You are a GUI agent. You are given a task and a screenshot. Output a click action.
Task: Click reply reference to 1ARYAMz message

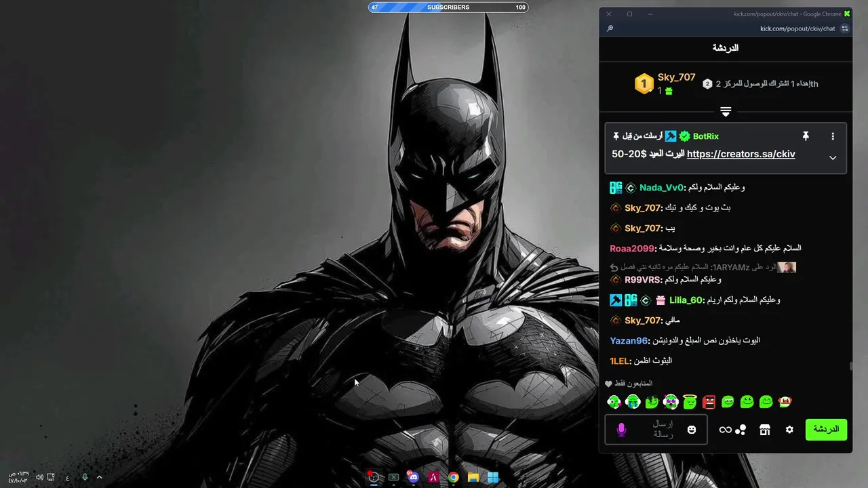tap(703, 267)
